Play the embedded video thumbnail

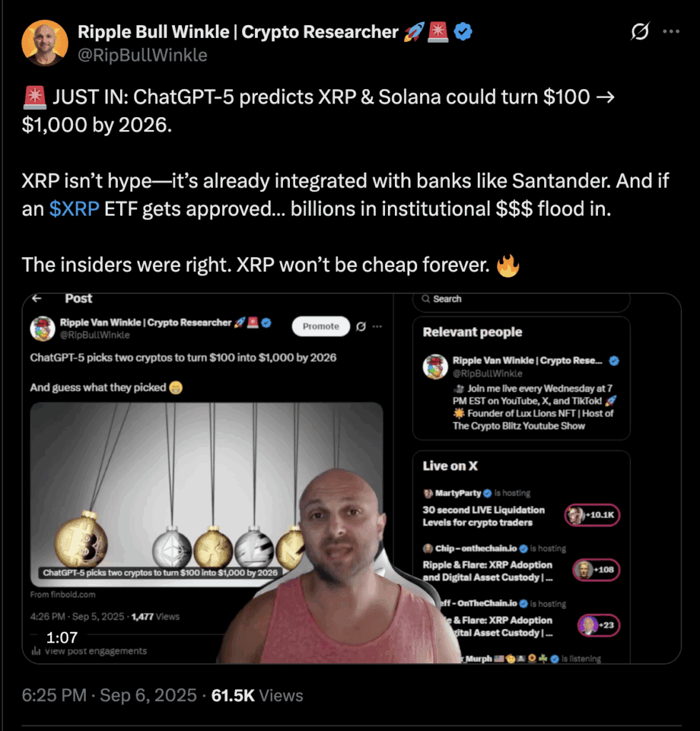pos(206,494)
